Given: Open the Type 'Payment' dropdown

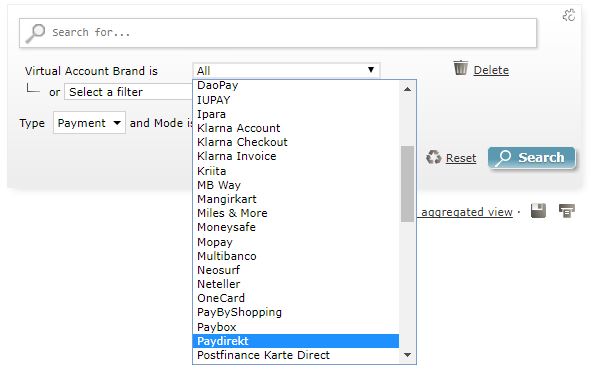Looking at the screenshot, I should click(89, 123).
